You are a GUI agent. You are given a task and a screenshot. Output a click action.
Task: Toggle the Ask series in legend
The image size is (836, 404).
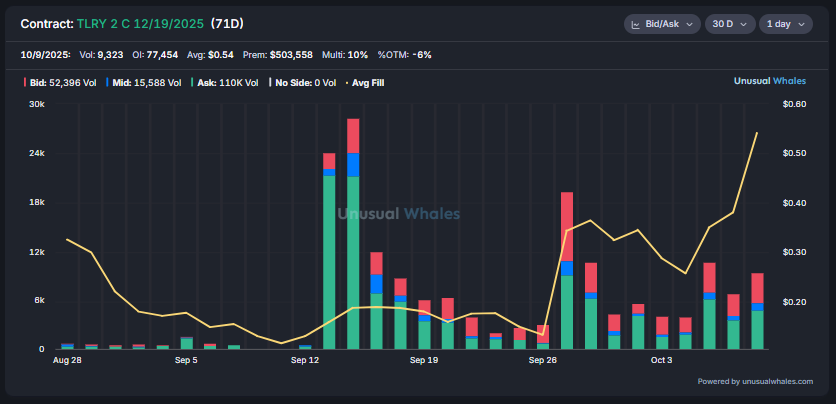tap(230, 83)
